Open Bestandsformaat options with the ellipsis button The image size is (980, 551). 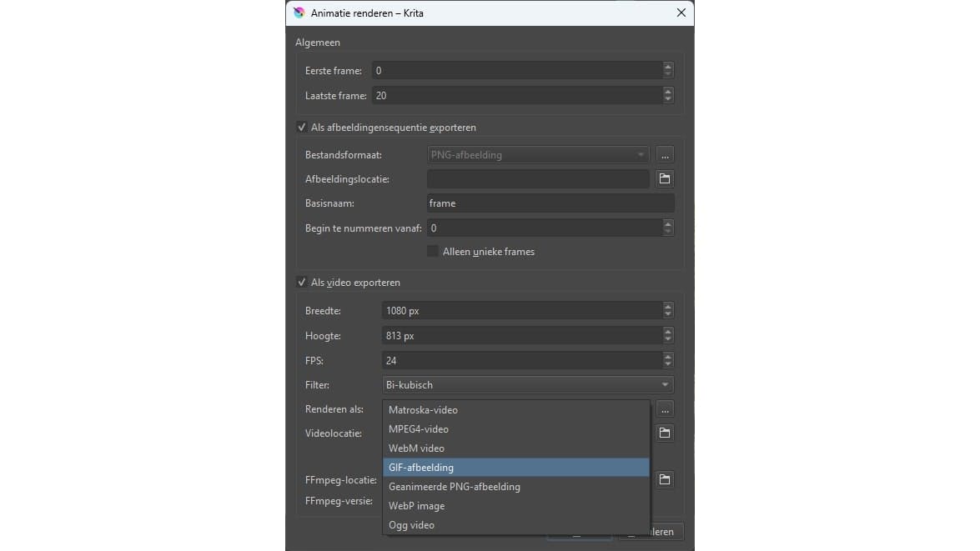[x=665, y=155]
